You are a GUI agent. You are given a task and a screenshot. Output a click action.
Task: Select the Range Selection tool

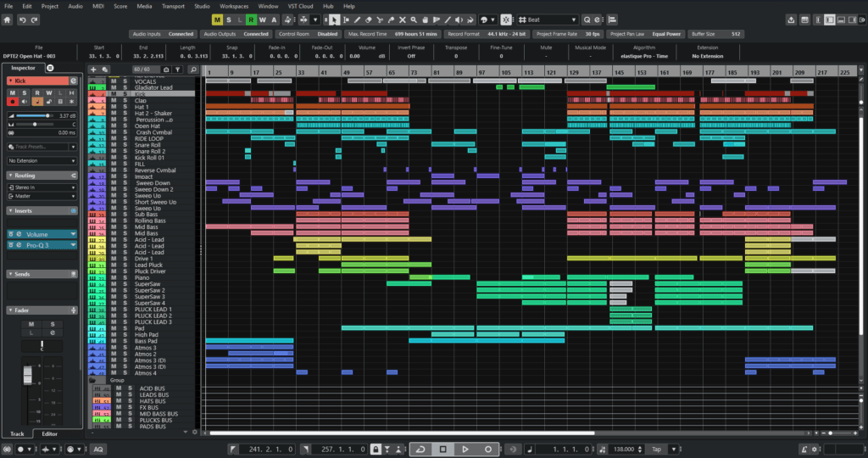coord(346,20)
